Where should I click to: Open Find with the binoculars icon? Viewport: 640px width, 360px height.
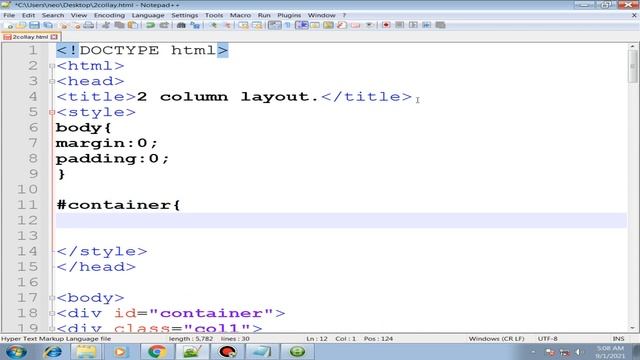pos(181,25)
